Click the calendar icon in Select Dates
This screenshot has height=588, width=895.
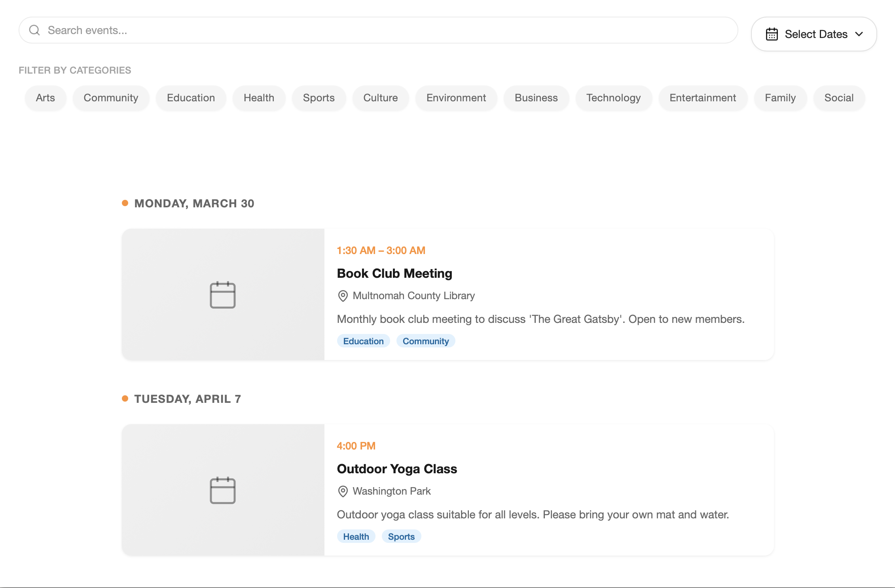pyautogui.click(x=772, y=34)
